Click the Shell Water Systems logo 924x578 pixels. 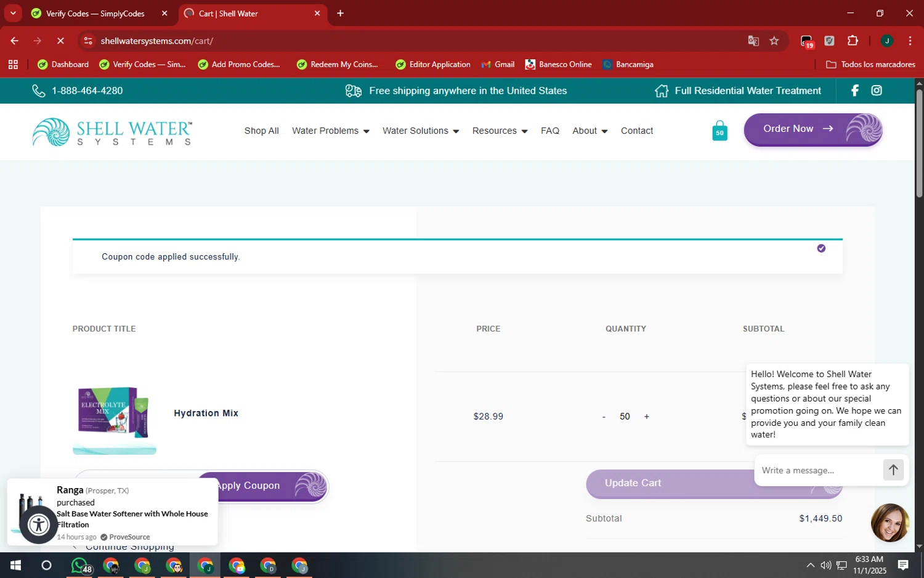pyautogui.click(x=112, y=132)
